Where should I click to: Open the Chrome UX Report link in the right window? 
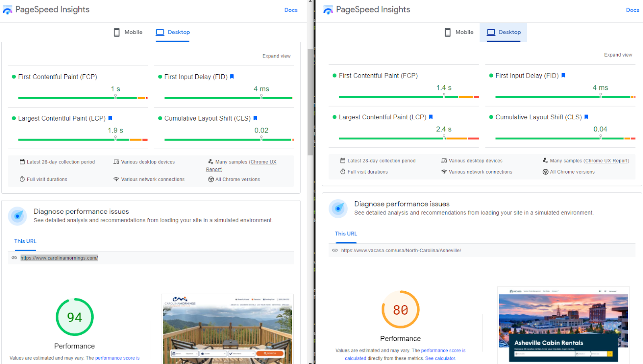tap(606, 161)
